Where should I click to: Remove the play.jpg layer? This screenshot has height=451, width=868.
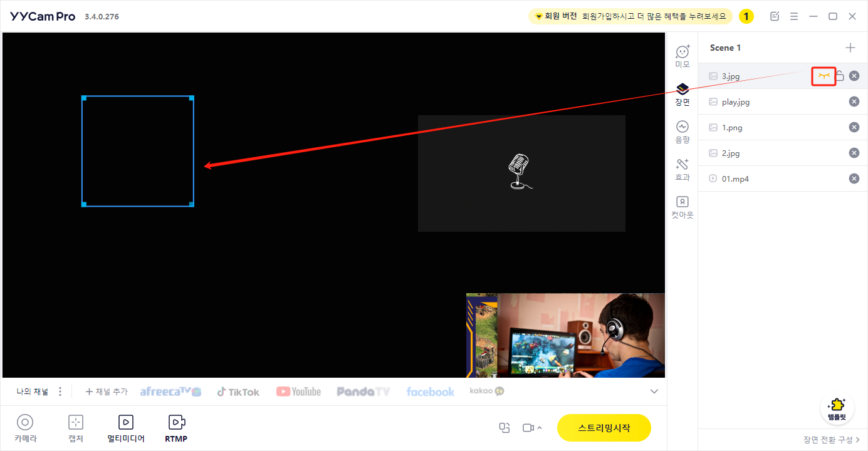point(854,101)
